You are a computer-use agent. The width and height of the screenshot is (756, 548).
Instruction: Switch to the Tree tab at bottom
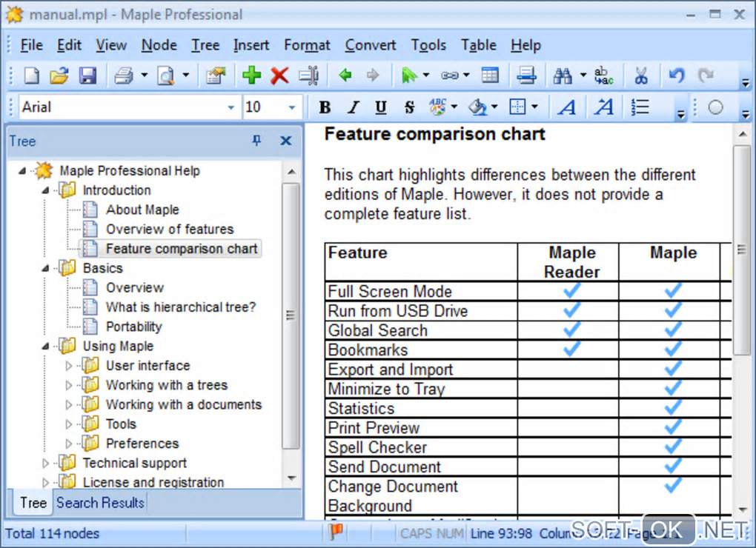point(33,503)
